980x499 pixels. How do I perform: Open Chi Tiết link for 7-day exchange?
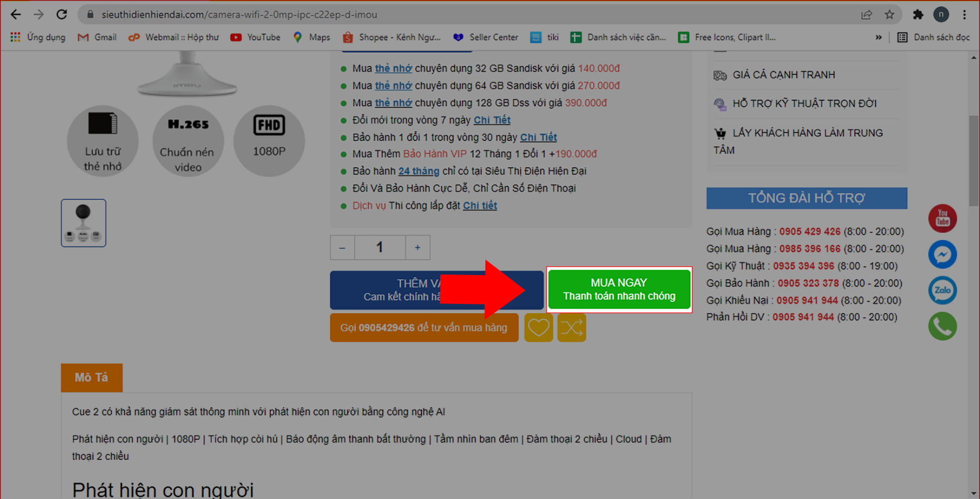pos(492,120)
